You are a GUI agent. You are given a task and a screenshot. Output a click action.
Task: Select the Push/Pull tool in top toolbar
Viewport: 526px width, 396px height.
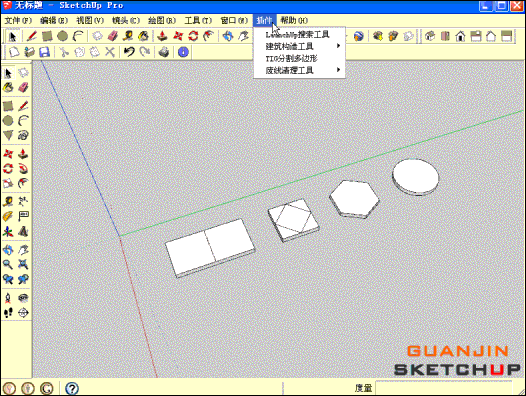[162, 36]
